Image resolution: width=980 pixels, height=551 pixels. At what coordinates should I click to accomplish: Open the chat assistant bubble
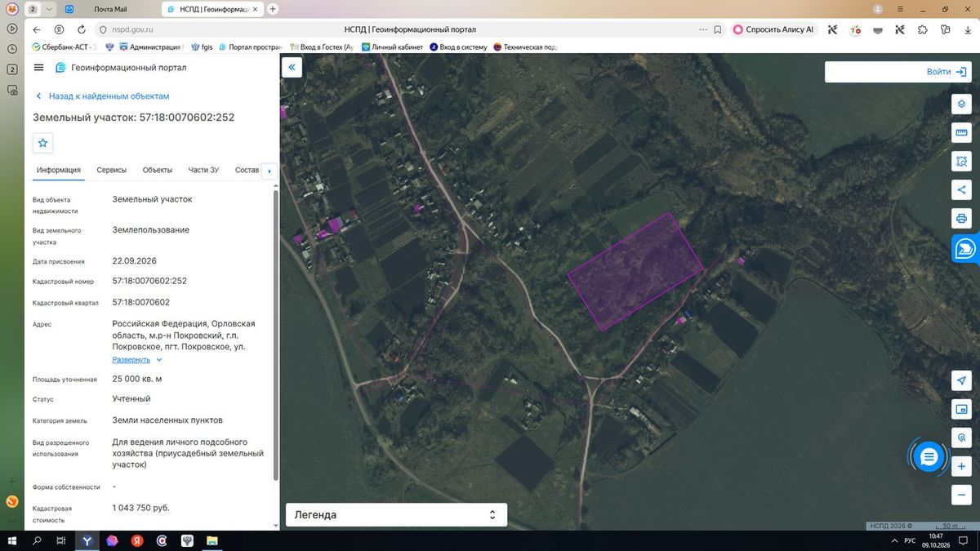[929, 457]
